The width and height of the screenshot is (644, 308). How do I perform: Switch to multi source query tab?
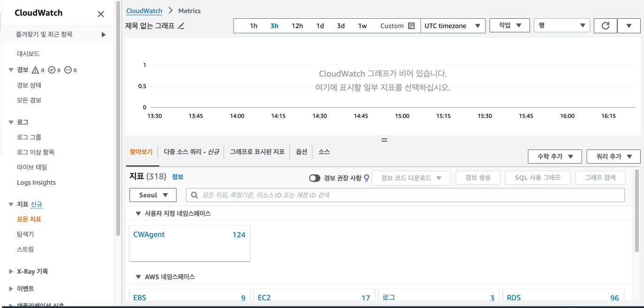[191, 152]
